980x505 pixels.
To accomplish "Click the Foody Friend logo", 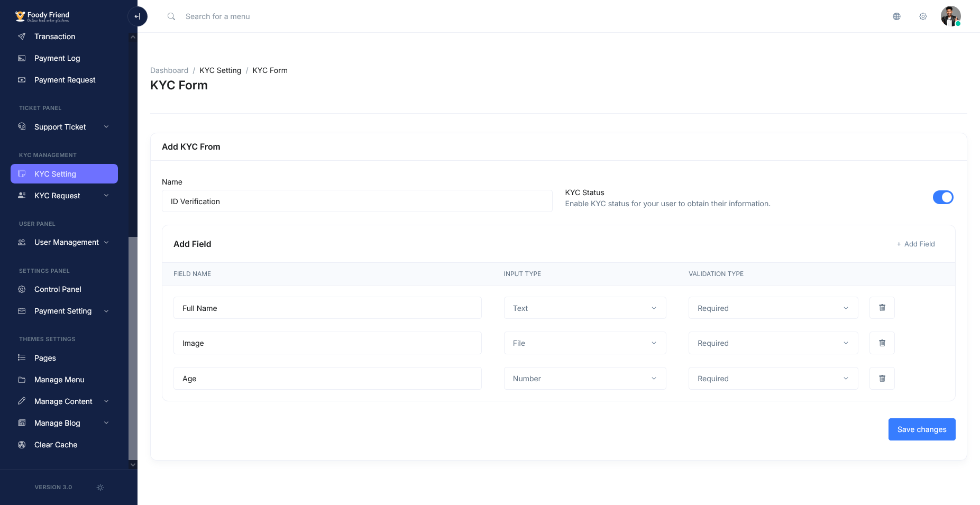I will click(x=42, y=16).
